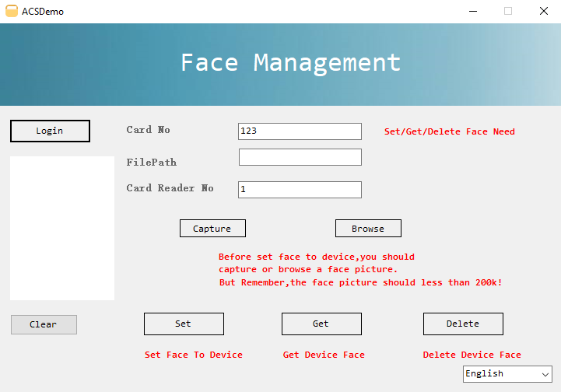Click the FilePath label text
561x392 pixels.
(152, 163)
